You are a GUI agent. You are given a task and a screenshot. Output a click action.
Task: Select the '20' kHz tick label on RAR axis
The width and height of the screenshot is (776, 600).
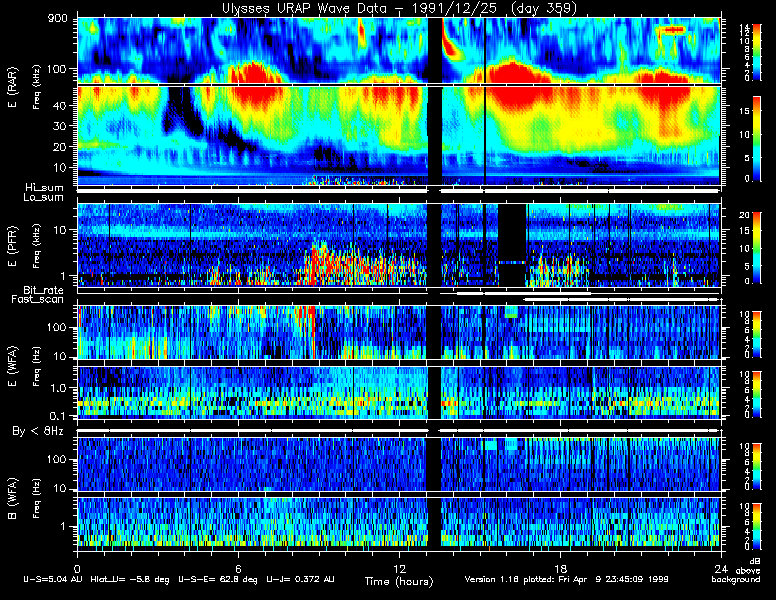point(60,147)
